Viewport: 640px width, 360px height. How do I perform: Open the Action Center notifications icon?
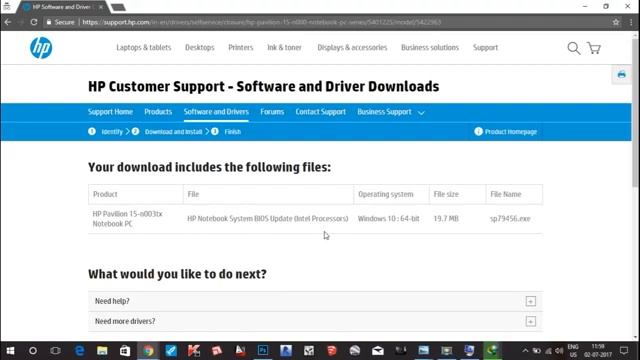click(624, 351)
